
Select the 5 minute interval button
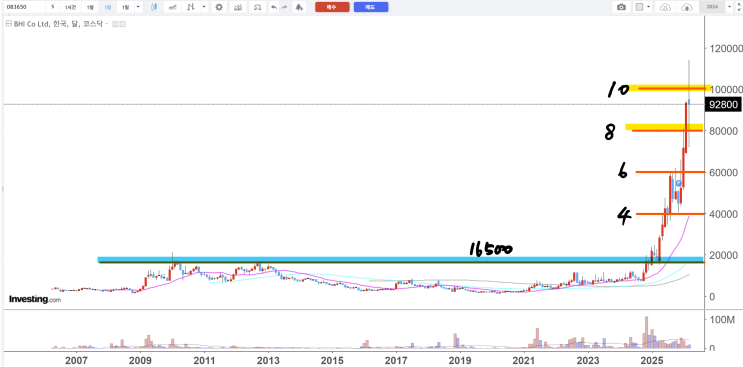52,7
